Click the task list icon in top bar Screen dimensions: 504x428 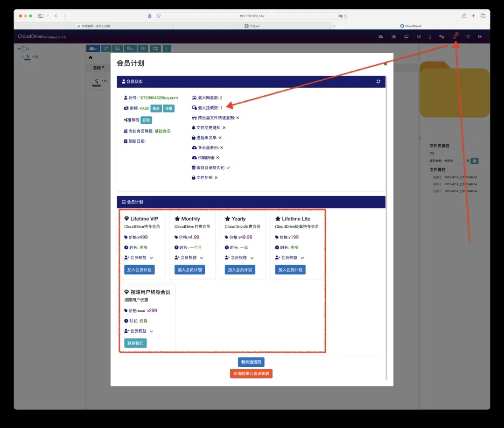tap(419, 37)
